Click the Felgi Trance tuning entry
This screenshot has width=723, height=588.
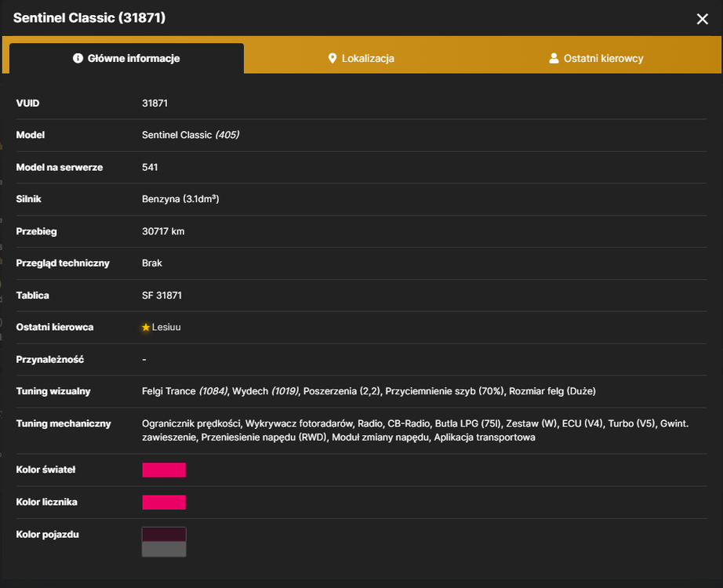pos(185,391)
